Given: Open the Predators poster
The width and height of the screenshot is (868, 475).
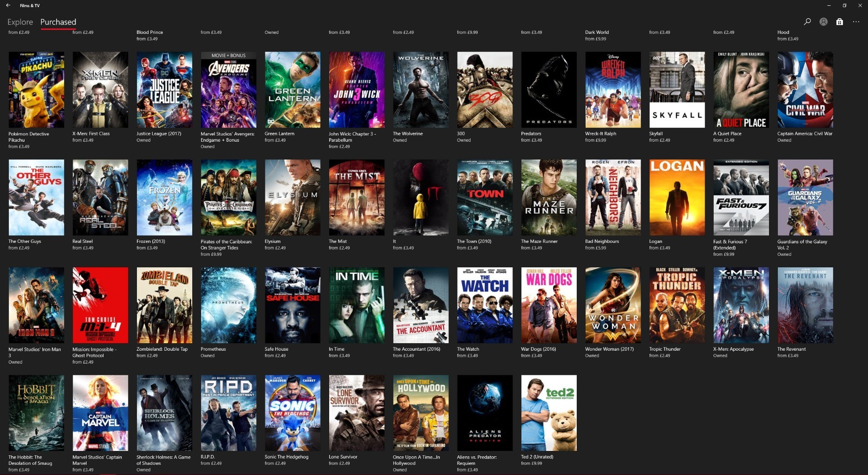Looking at the screenshot, I should click(x=549, y=90).
